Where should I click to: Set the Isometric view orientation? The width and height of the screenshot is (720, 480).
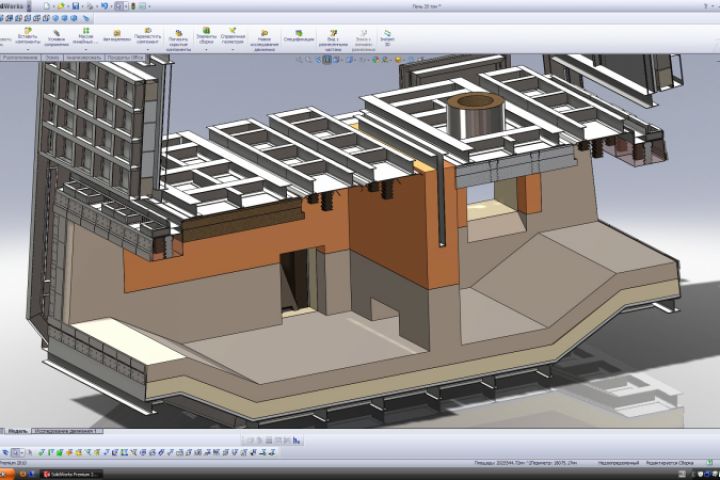click(55, 18)
